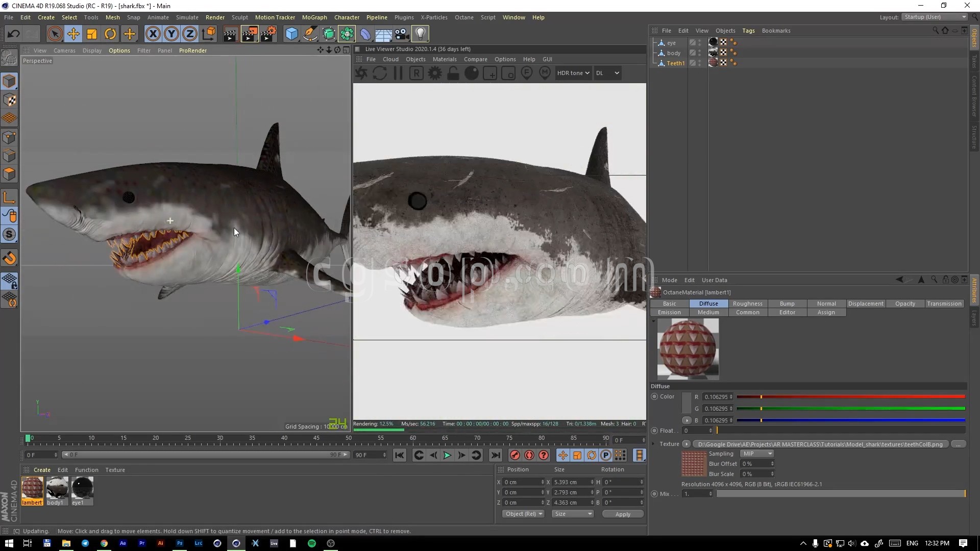Select the Rotate tool
Image resolution: width=980 pixels, height=551 pixels.
pos(110,34)
